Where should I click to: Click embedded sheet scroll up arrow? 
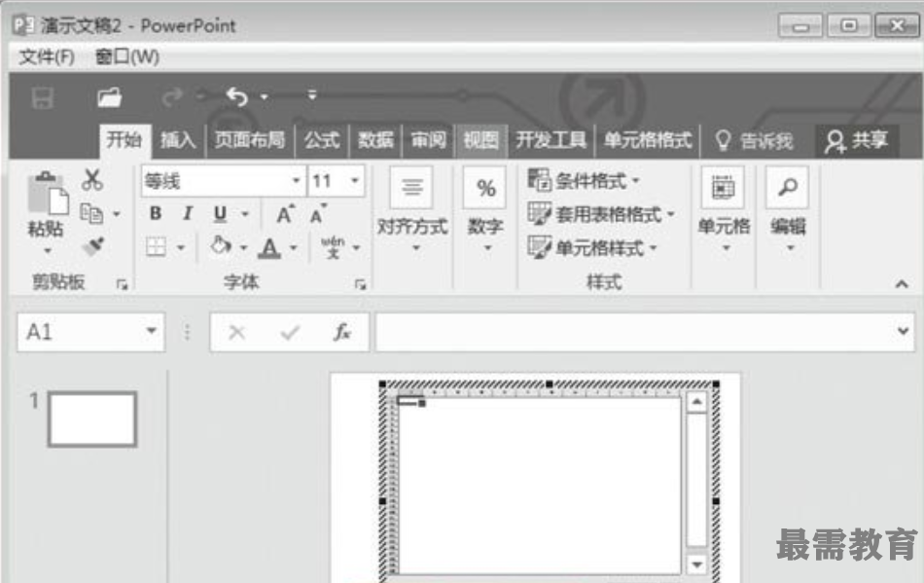point(696,402)
